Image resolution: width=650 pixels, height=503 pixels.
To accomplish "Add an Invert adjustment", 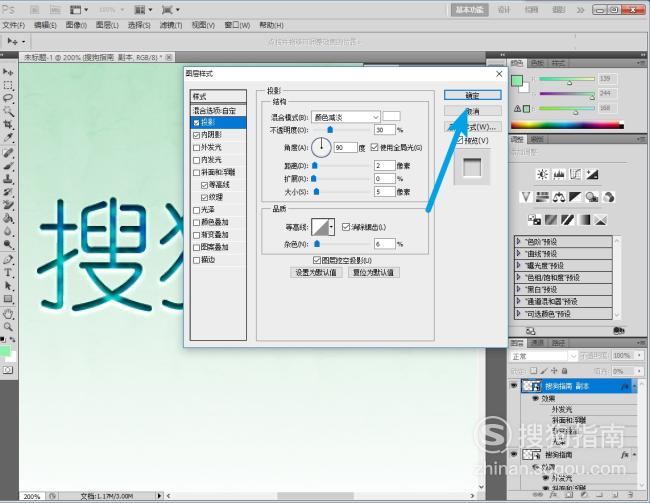I will 534,219.
